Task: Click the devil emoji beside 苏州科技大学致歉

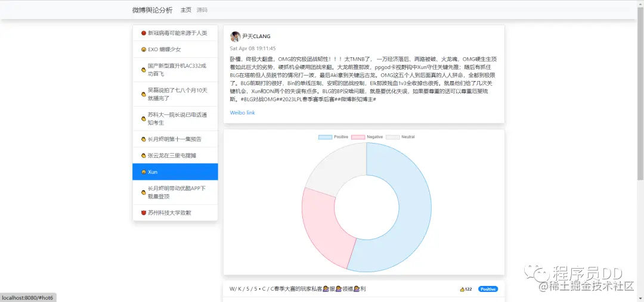Action: (143, 213)
